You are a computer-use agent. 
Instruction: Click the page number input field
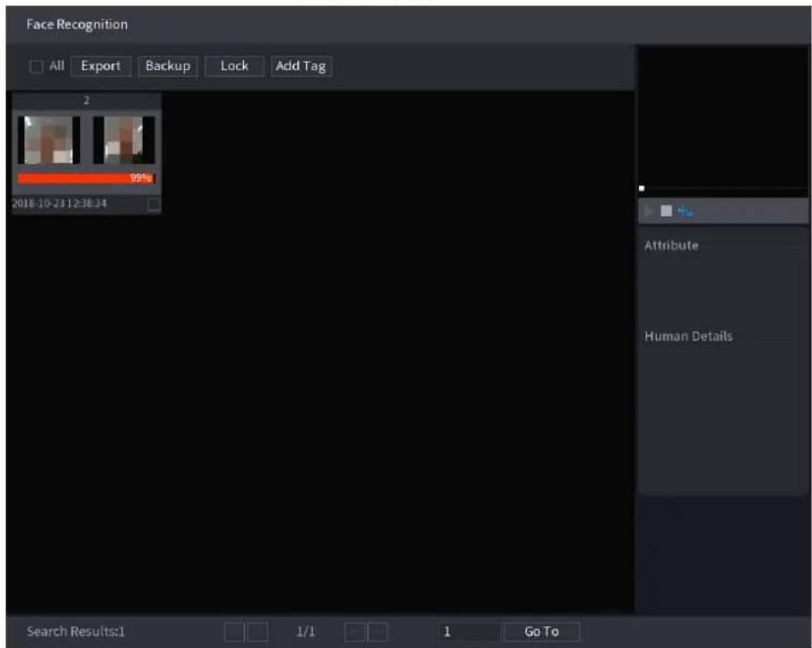click(x=468, y=632)
